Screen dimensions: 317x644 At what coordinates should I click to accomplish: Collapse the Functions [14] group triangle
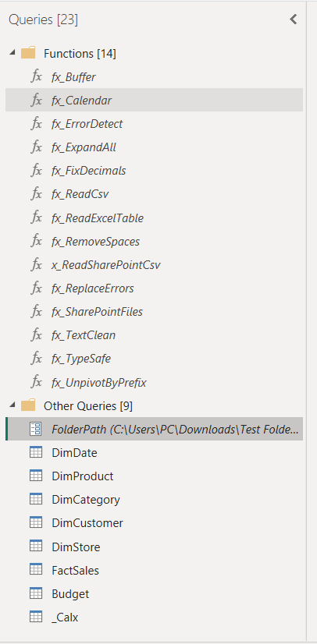coord(12,53)
